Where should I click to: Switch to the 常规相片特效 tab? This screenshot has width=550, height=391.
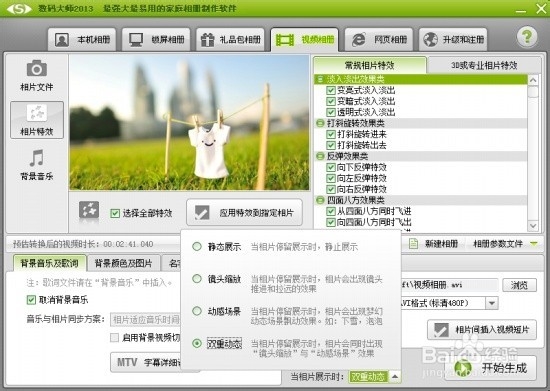pos(370,65)
